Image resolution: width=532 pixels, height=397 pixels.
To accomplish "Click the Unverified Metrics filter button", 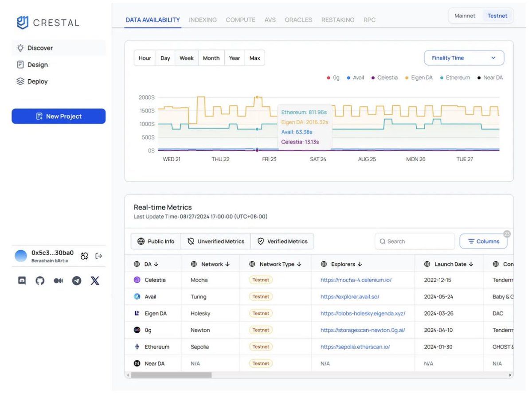I will (216, 241).
